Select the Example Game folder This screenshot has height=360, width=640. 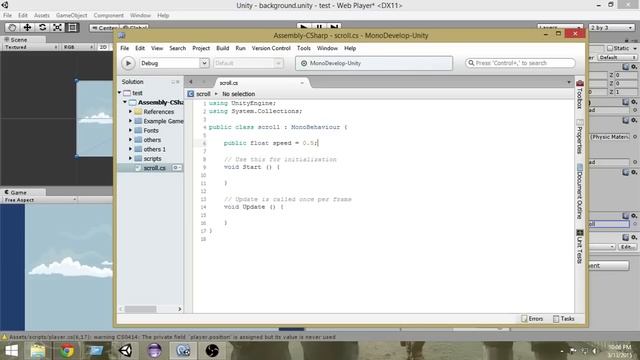point(163,121)
